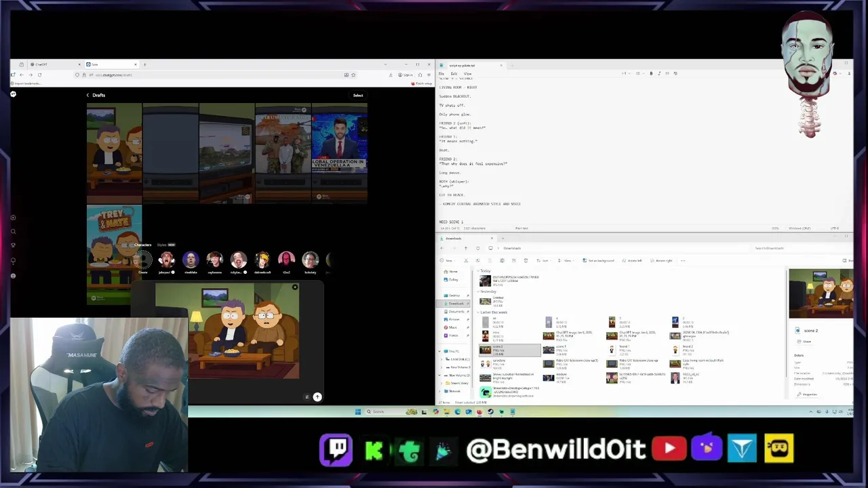Go back from Drafts using chevron
The width and height of the screenshot is (868, 488).
coord(87,95)
